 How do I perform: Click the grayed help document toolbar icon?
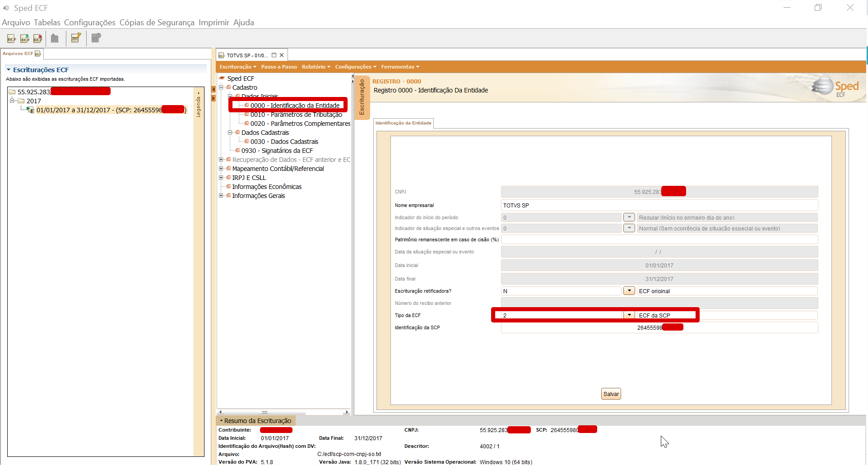click(96, 38)
